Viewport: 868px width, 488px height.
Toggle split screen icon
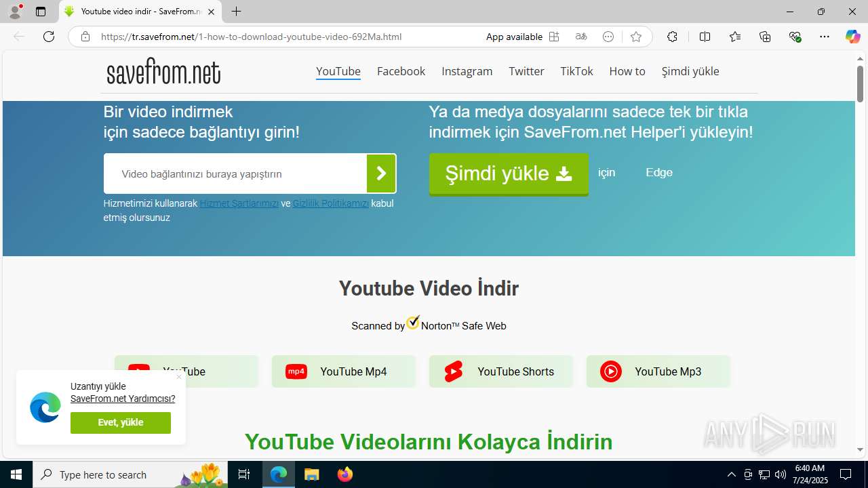point(705,37)
